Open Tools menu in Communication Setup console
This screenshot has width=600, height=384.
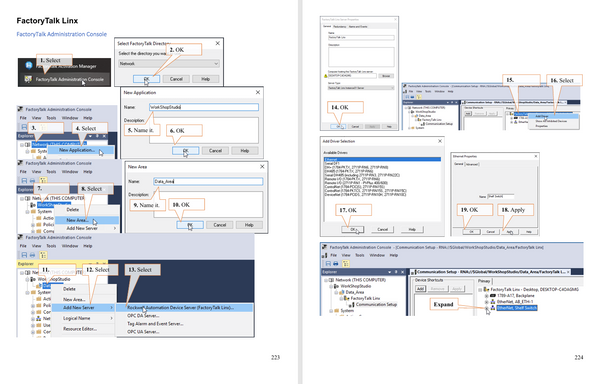[360, 255]
